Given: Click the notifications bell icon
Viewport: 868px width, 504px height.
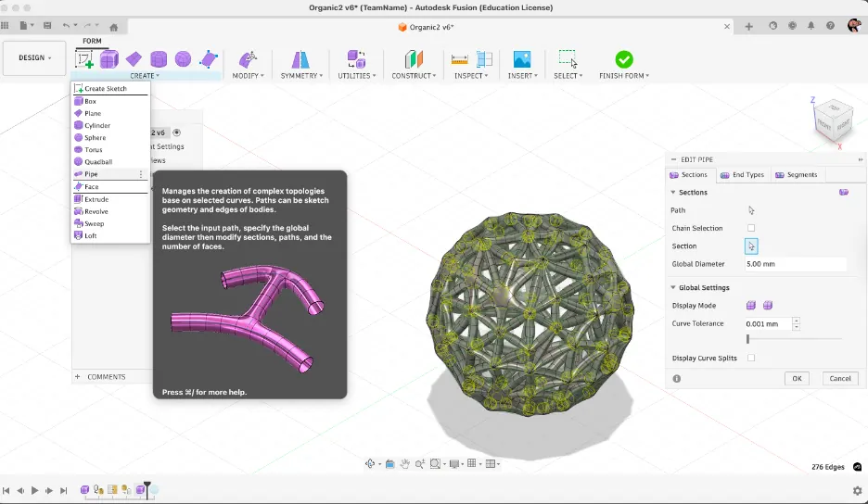Looking at the screenshot, I should click(x=811, y=26).
